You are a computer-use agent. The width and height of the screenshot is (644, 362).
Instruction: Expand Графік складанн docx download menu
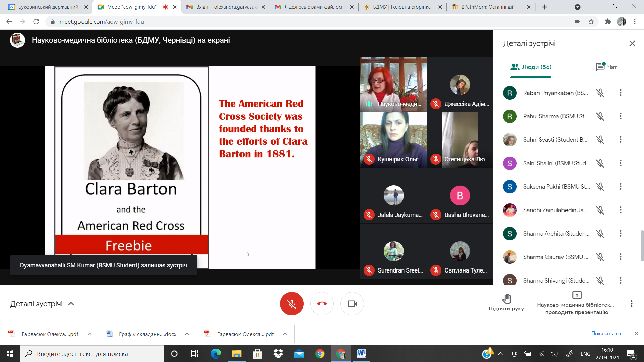click(x=187, y=334)
